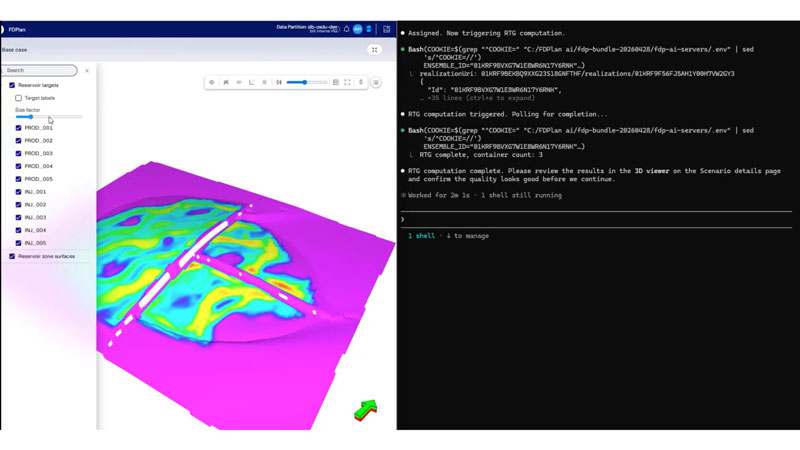Image resolution: width=800 pixels, height=450 pixels.
Task: Click 'Assigned. Now triggering RTG computation.' line
Action: pos(486,33)
